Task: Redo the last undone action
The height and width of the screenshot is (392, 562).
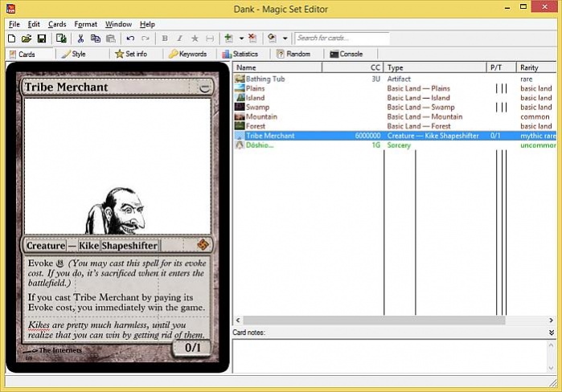Action: 146,39
